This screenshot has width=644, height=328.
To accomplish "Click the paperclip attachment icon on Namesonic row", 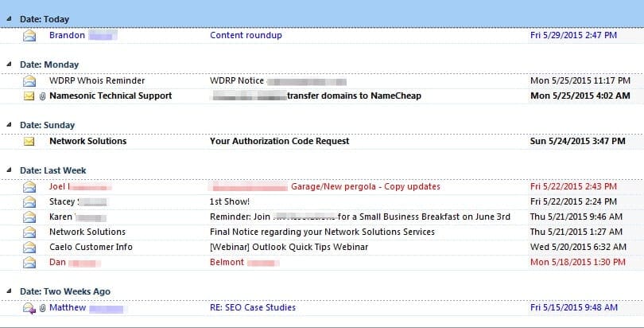I will (41, 96).
